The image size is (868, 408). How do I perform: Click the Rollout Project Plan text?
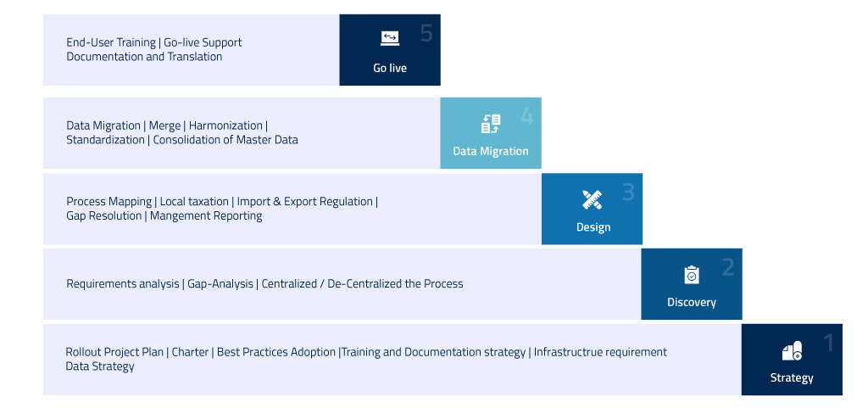point(115,352)
